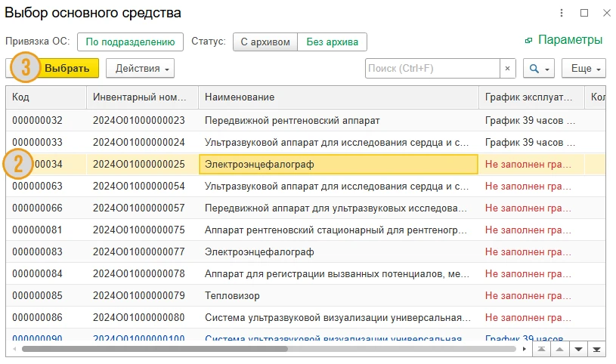616x364 pixels.
Task: Jump to the first row of the list
Action: [x=541, y=349]
